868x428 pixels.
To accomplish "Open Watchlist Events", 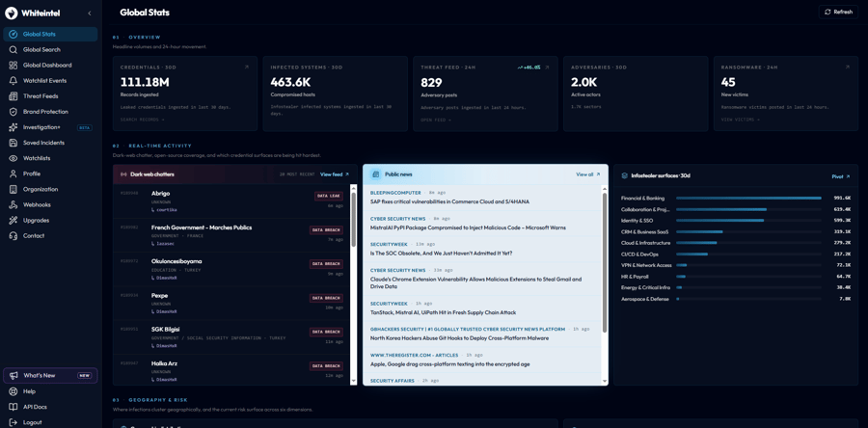I will (x=50, y=81).
